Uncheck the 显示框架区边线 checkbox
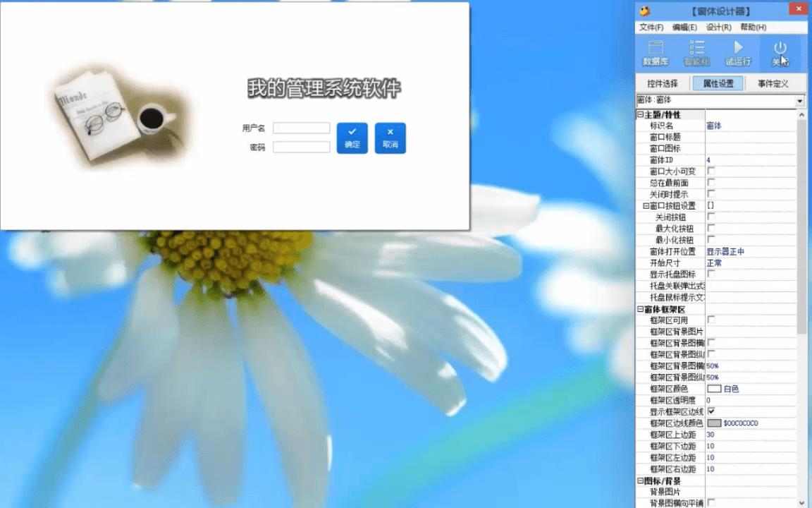Image resolution: width=812 pixels, height=508 pixels. coord(711,411)
